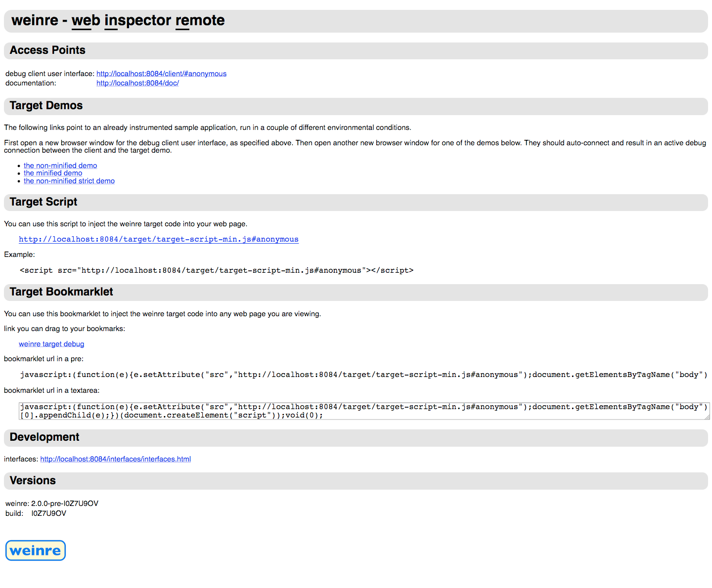The height and width of the screenshot is (588, 712).
Task: Open the debug client user interface link
Action: coord(161,74)
